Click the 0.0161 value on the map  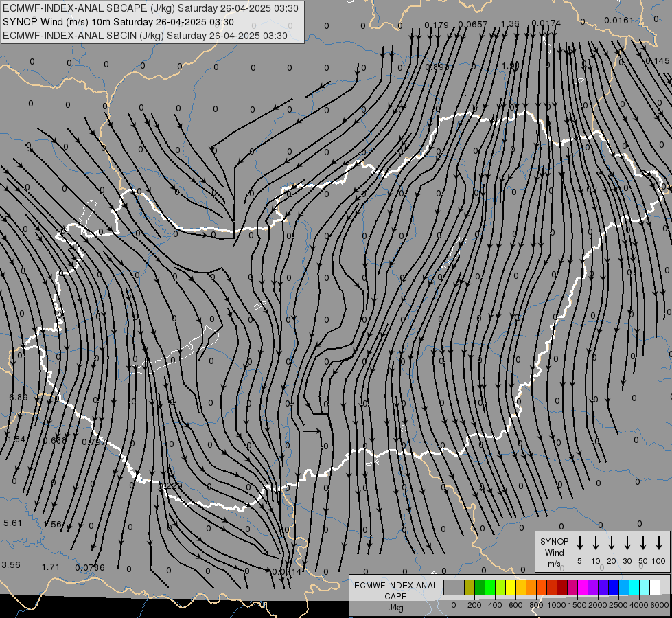(x=618, y=20)
